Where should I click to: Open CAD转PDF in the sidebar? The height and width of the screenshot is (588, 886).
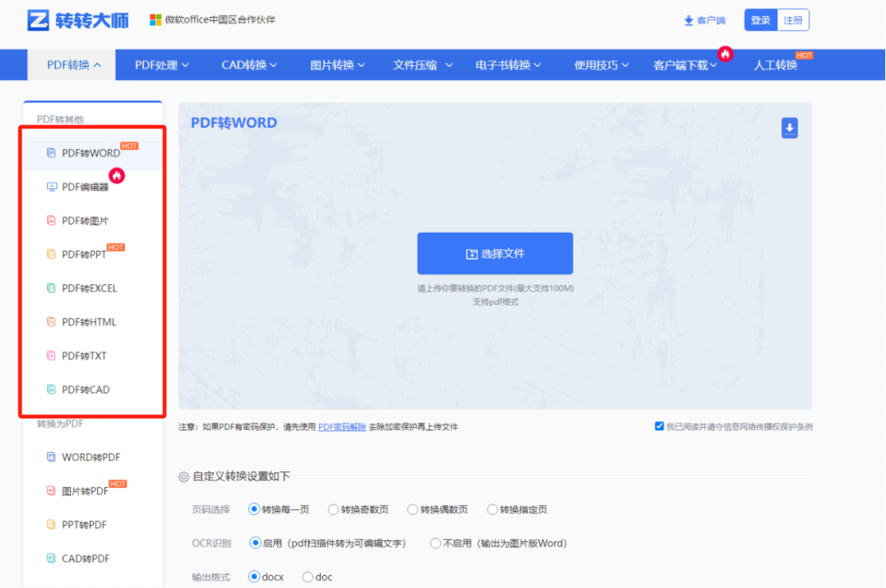(x=92, y=558)
